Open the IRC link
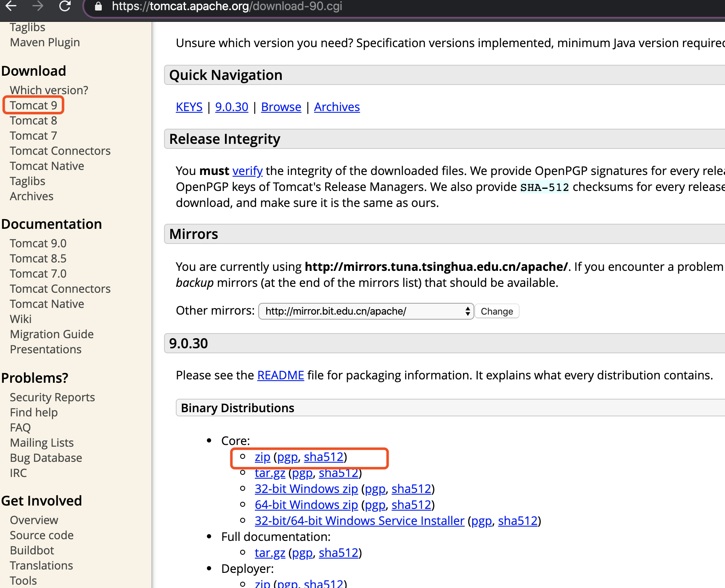The height and width of the screenshot is (588, 725). [x=18, y=473]
